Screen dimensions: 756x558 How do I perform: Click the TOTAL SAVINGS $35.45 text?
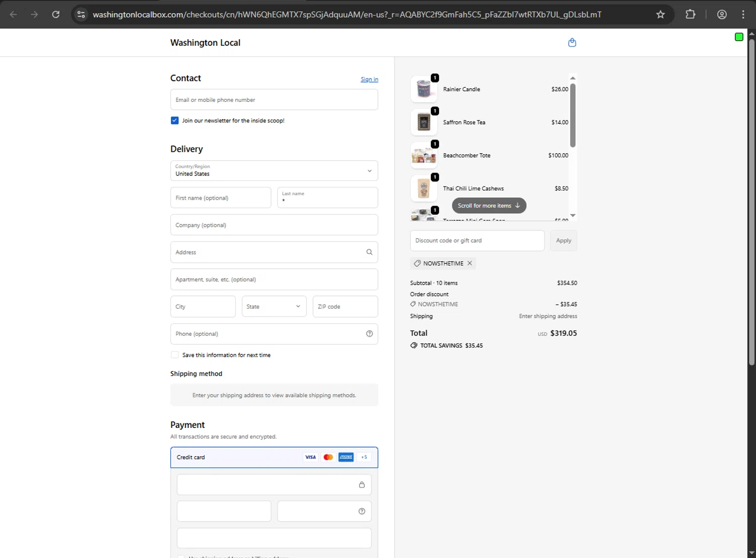click(452, 345)
